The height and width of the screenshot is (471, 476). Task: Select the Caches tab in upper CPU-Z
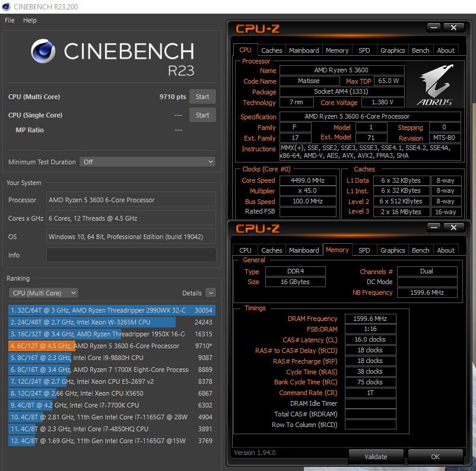click(272, 50)
